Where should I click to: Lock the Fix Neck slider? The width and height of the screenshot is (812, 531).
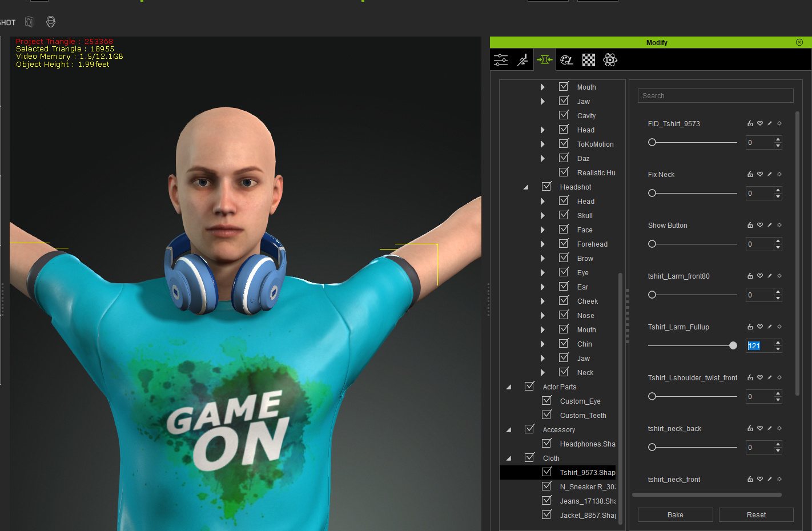coord(750,174)
